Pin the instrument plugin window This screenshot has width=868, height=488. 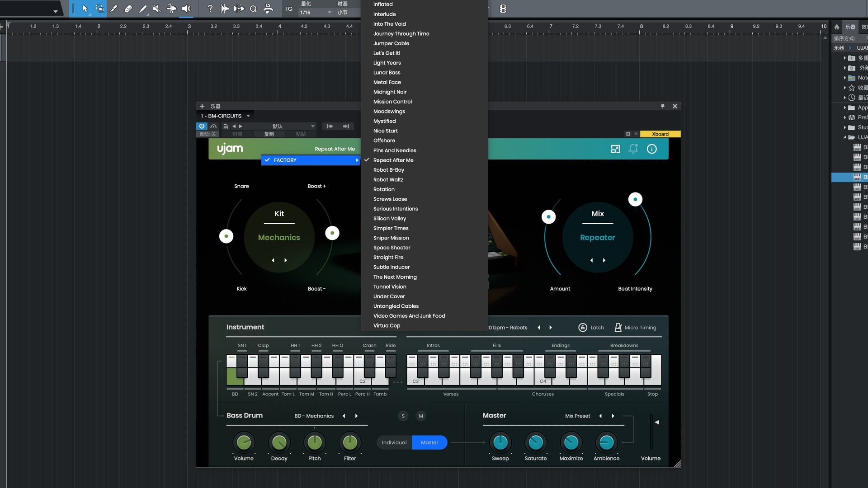pos(662,106)
